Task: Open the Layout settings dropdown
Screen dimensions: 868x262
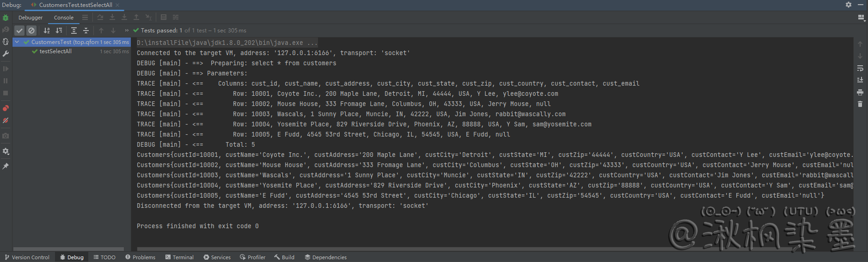Action: [861, 18]
